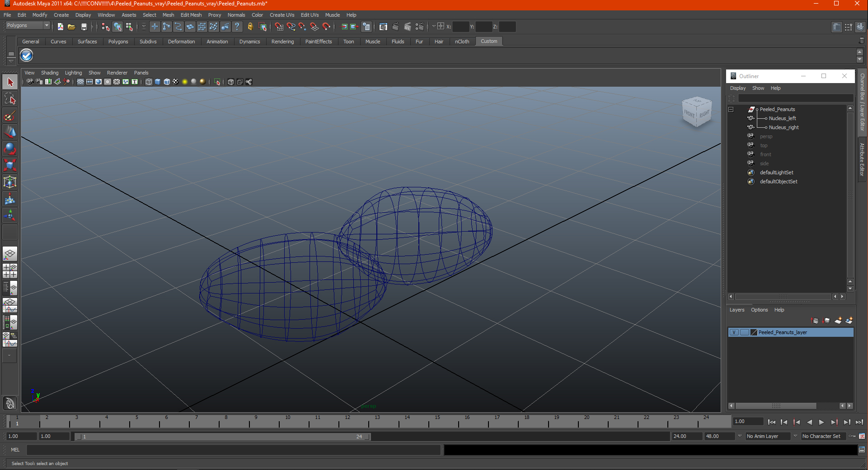Click the ViewCube in viewport
The image size is (868, 470).
tap(696, 112)
